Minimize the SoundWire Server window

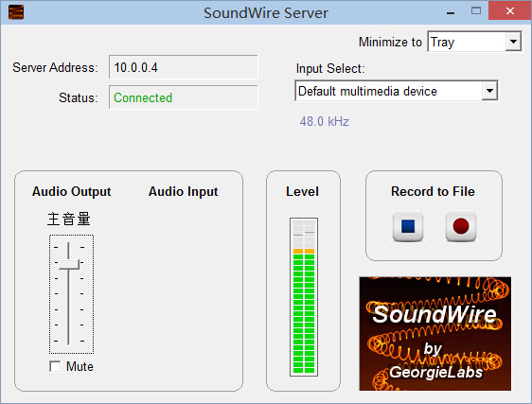[451, 12]
